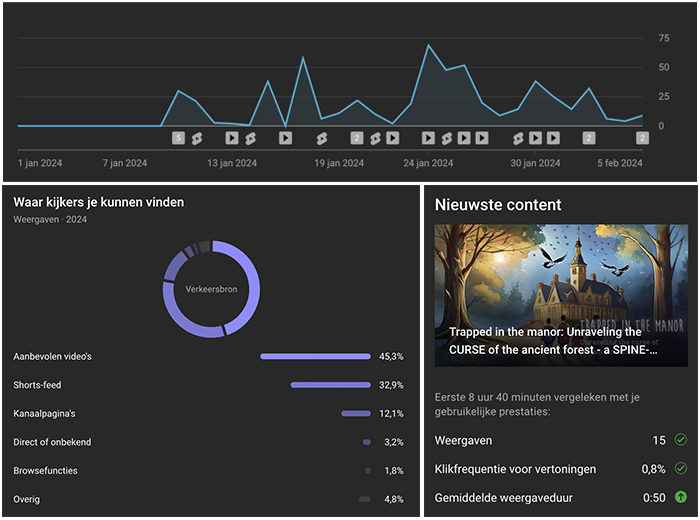Click the Verkeersbron label in the donut chart

click(x=211, y=289)
